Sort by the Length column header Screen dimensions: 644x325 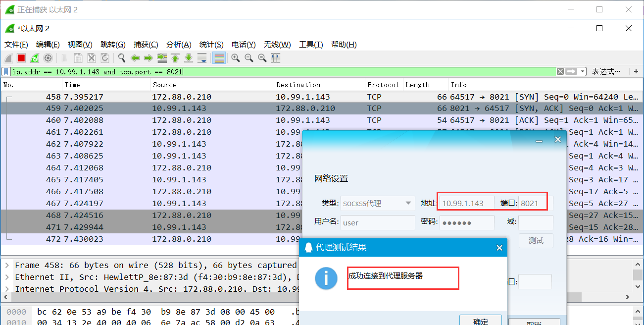pyautogui.click(x=426, y=85)
